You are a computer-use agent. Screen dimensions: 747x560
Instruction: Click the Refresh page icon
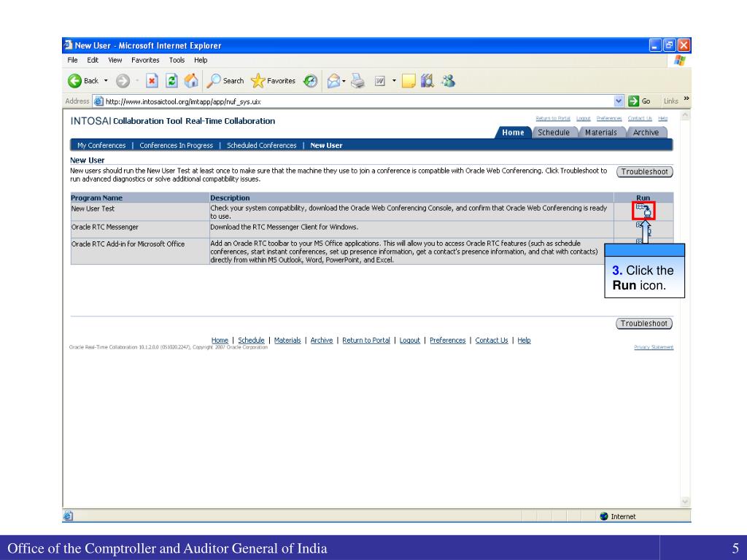pyautogui.click(x=171, y=81)
